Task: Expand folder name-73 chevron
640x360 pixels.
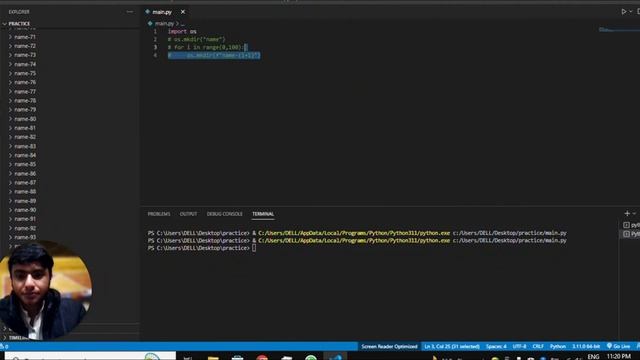Action: 10,55
